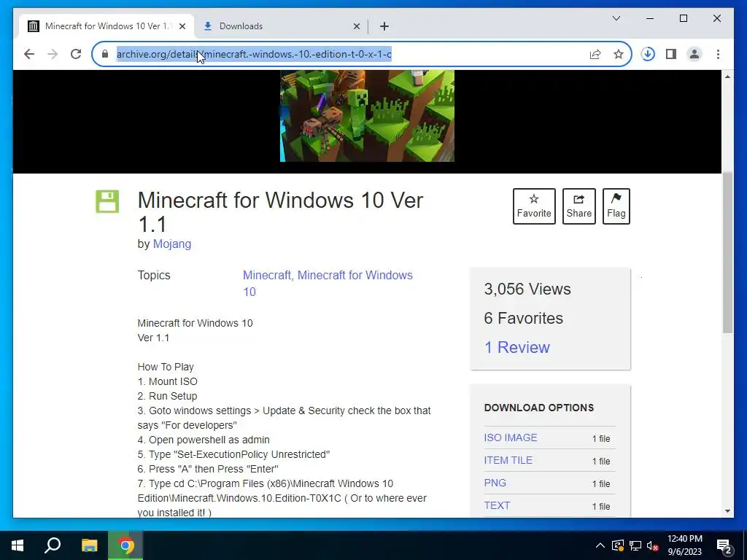Click the Minecraft artwork thumbnail
The width and height of the screenshot is (747, 560).
(x=367, y=116)
